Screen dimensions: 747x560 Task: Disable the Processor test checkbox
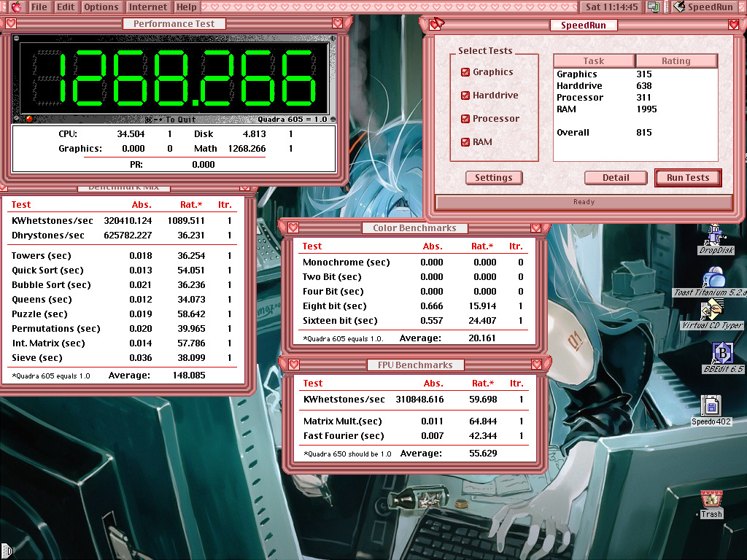(x=465, y=119)
